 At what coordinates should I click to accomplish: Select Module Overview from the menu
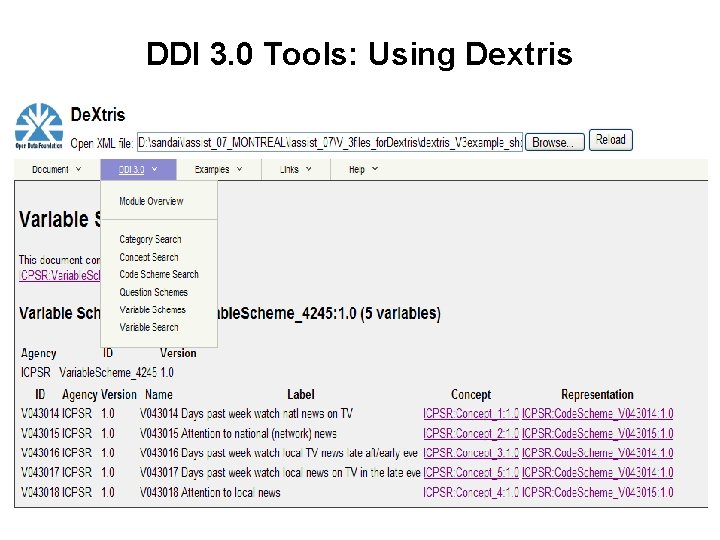151,201
